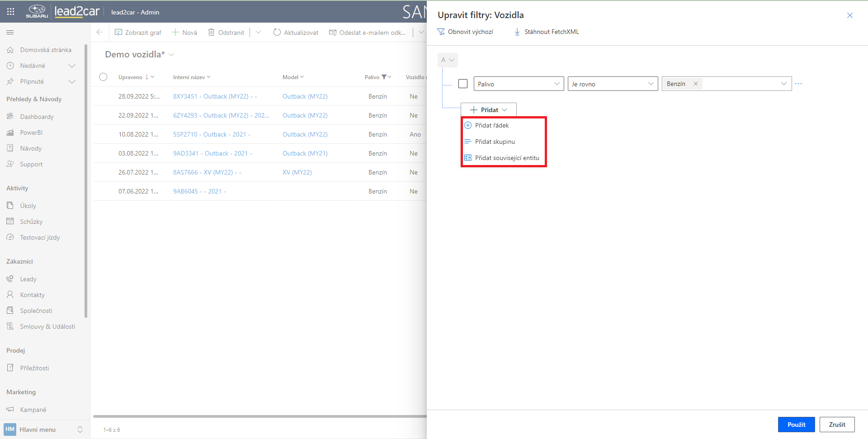
Task: Click the back arrow in toolbar
Action: 100,33
